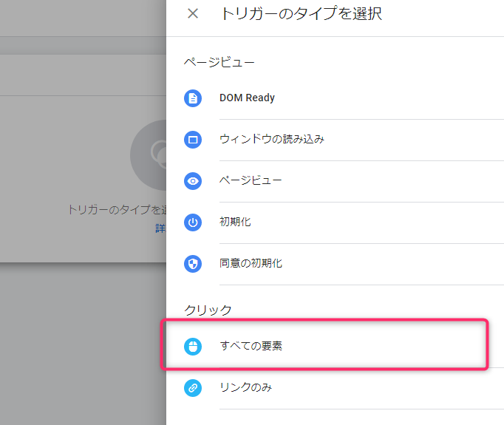
Task: Click the gray trigger placeholder circle icon
Action: pos(149,155)
